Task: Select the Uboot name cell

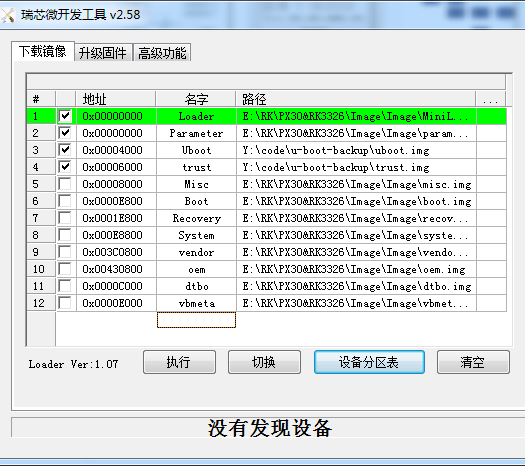Action: pyautogui.click(x=196, y=150)
